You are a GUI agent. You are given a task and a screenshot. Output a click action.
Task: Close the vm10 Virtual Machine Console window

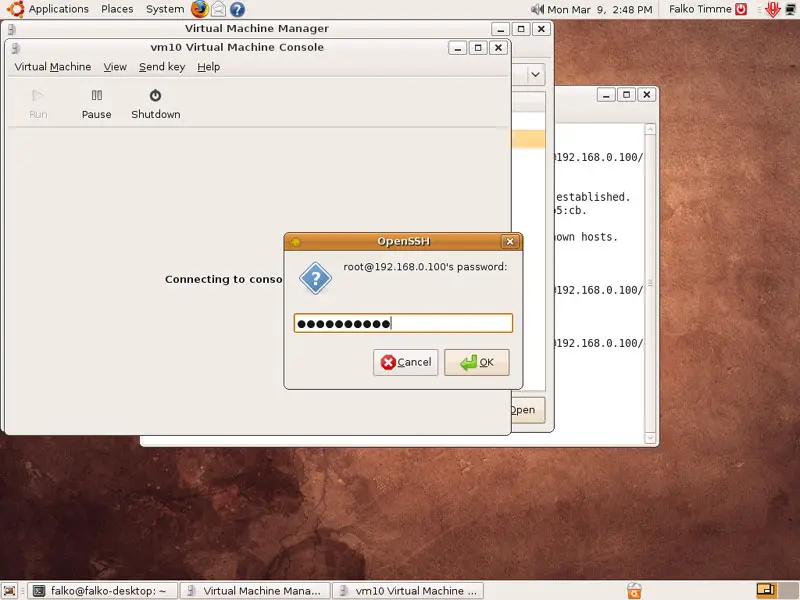pos(498,48)
